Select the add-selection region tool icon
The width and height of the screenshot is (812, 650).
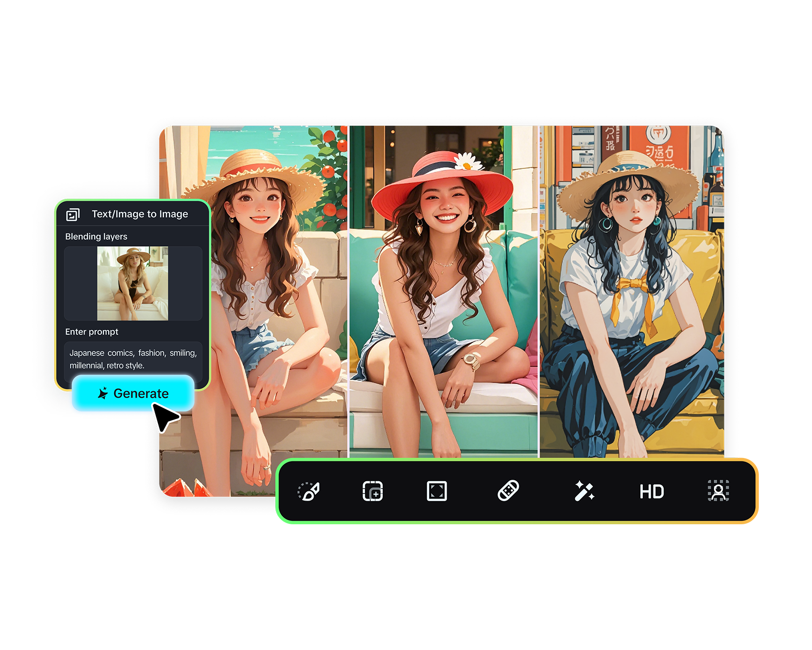point(373,491)
